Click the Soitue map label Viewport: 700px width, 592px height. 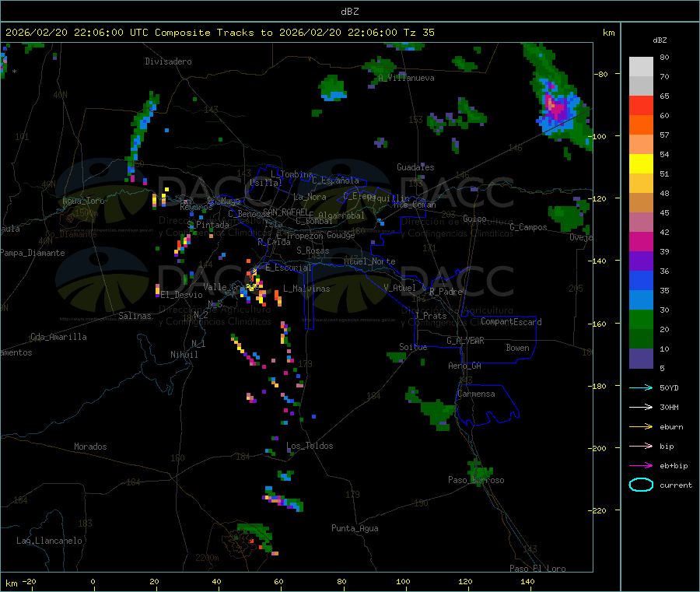click(x=413, y=347)
